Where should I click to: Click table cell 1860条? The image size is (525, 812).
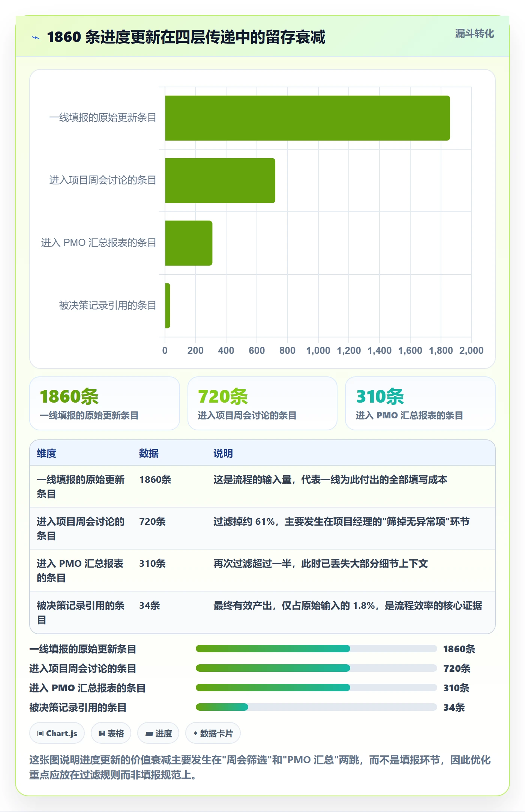coord(155,479)
